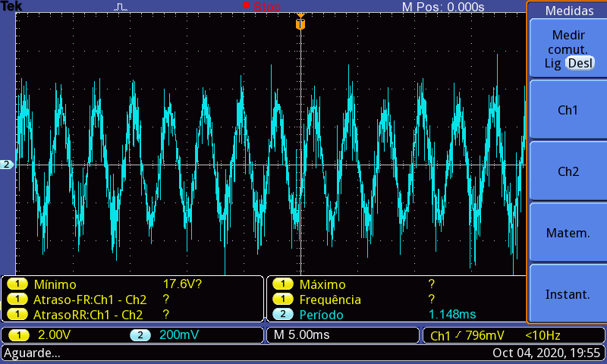This screenshot has width=607, height=364.
Task: Click the channel 1 badge beside Atraso-FR
Action: [x=17, y=300]
